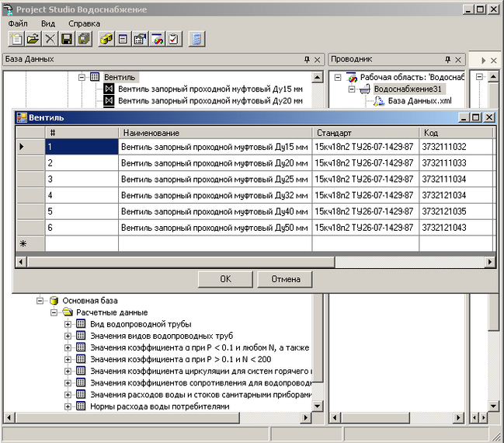Select the База Данных.xml item in Проводник
Viewport: 504px width, 443px height.
pyautogui.click(x=420, y=101)
